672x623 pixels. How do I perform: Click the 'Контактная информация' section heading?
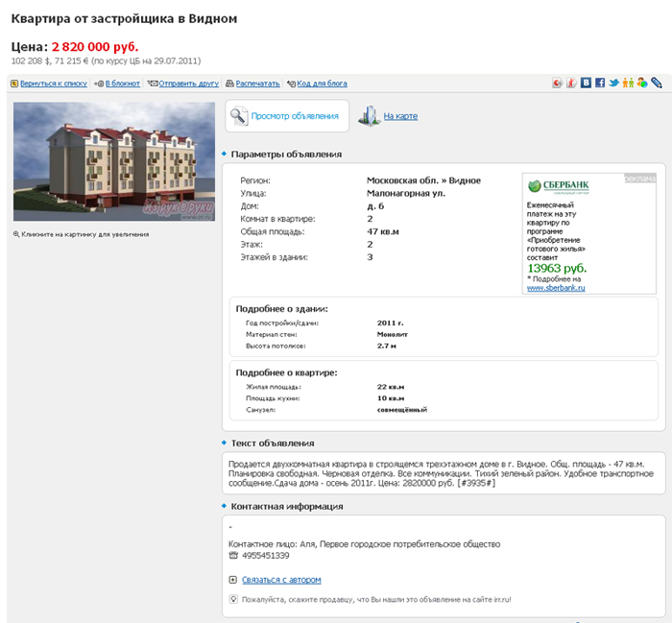click(287, 507)
